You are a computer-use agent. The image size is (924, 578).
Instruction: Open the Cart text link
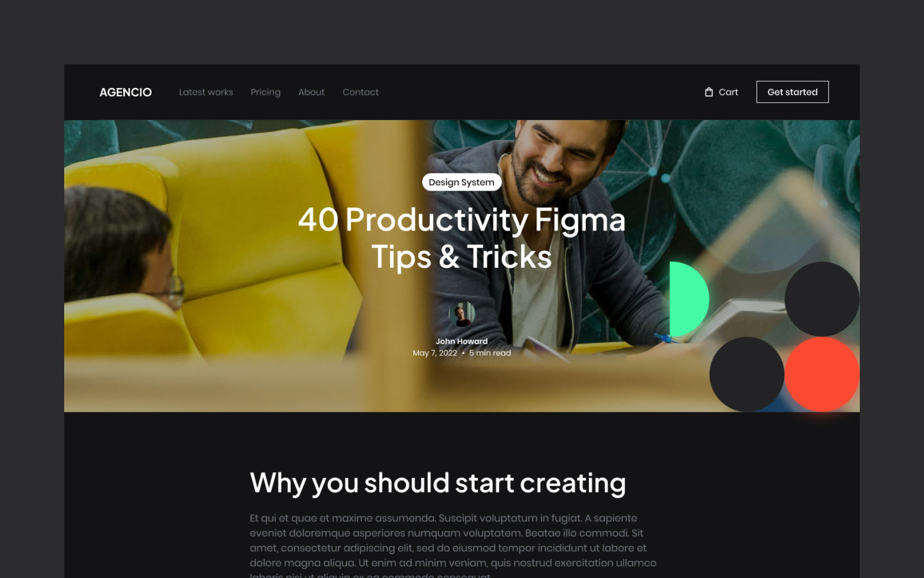point(728,92)
